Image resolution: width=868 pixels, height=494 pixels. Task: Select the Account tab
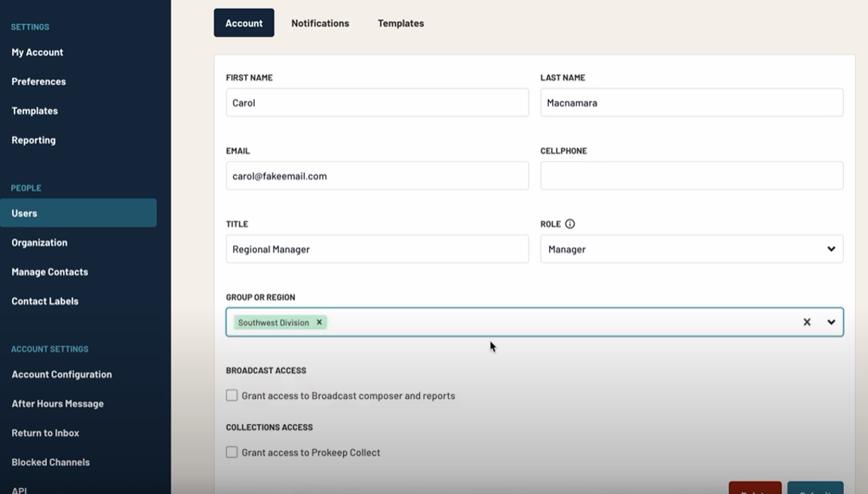[244, 23]
